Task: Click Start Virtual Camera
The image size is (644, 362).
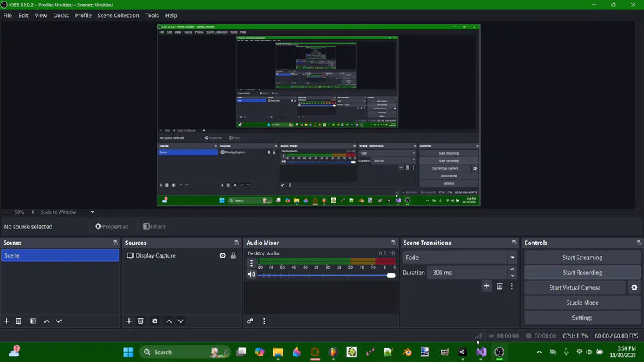Action: [x=575, y=288]
